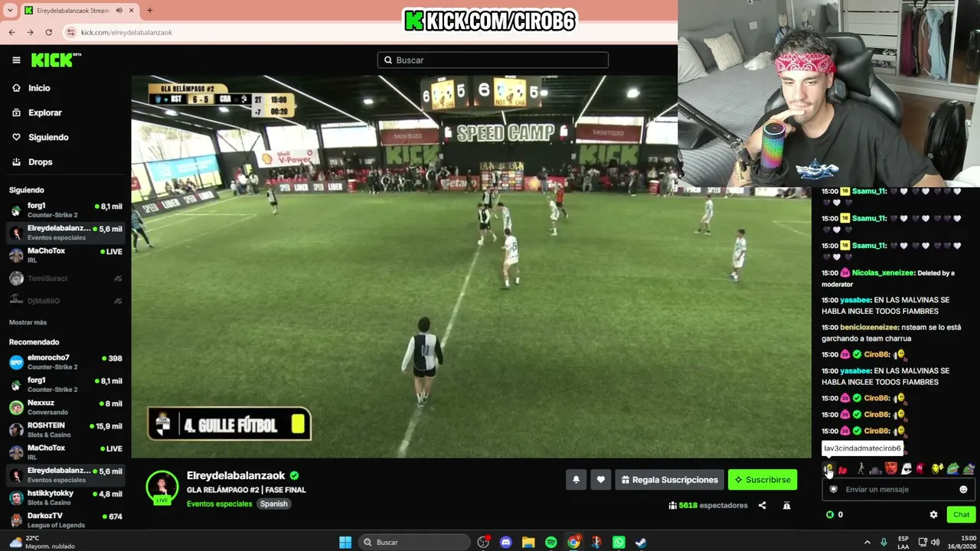This screenshot has width=980, height=551.
Task: Click the Kick points balance icon
Action: (830, 514)
